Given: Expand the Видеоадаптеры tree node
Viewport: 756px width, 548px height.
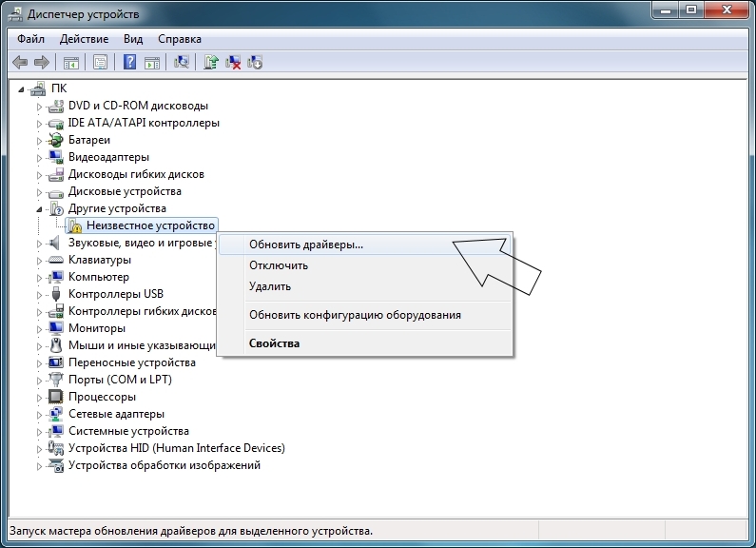Looking at the screenshot, I should tap(40, 157).
